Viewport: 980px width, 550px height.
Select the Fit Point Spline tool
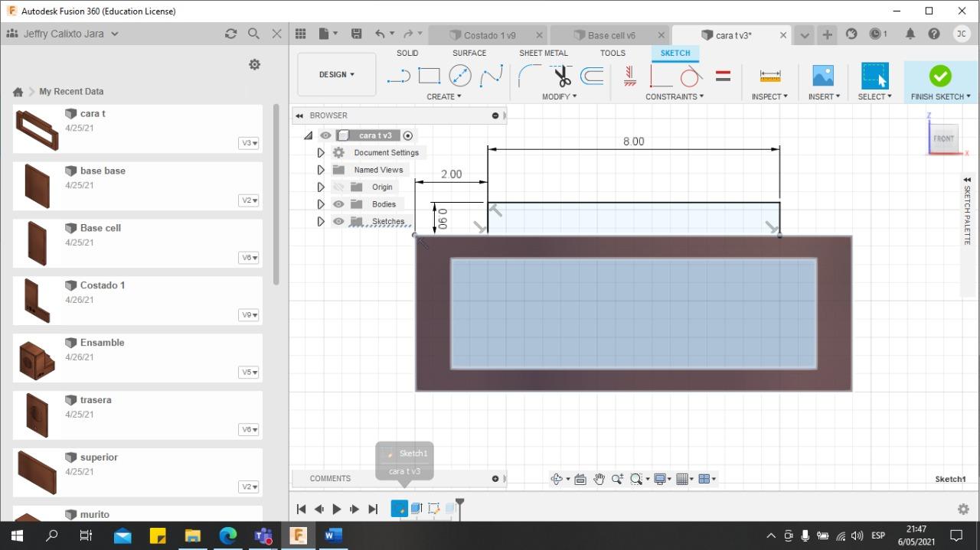point(492,76)
